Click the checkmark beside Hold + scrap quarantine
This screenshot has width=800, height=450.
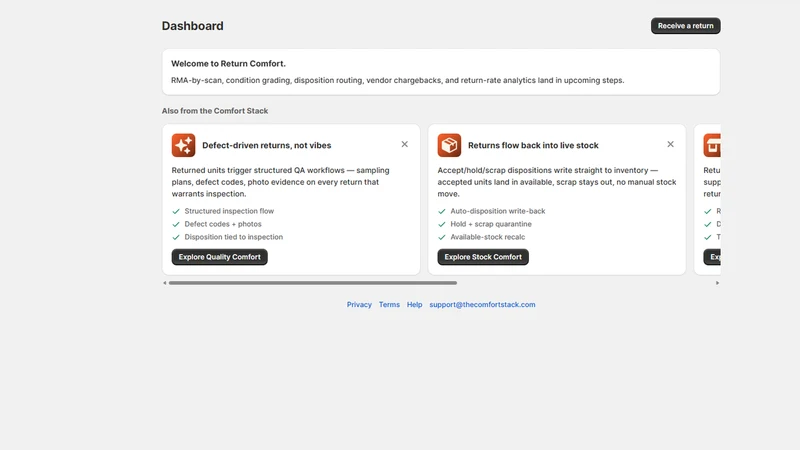point(442,224)
